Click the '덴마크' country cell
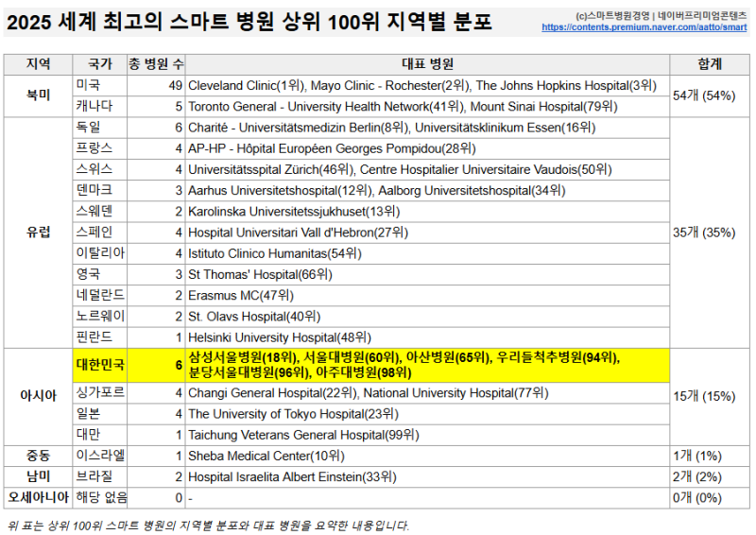This screenshot has height=535, width=756. coord(100,191)
